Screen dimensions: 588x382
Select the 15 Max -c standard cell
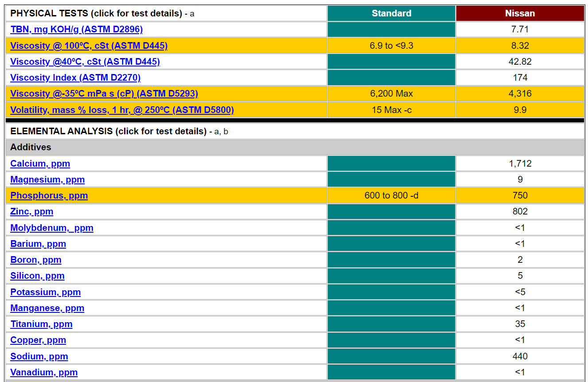coord(391,109)
